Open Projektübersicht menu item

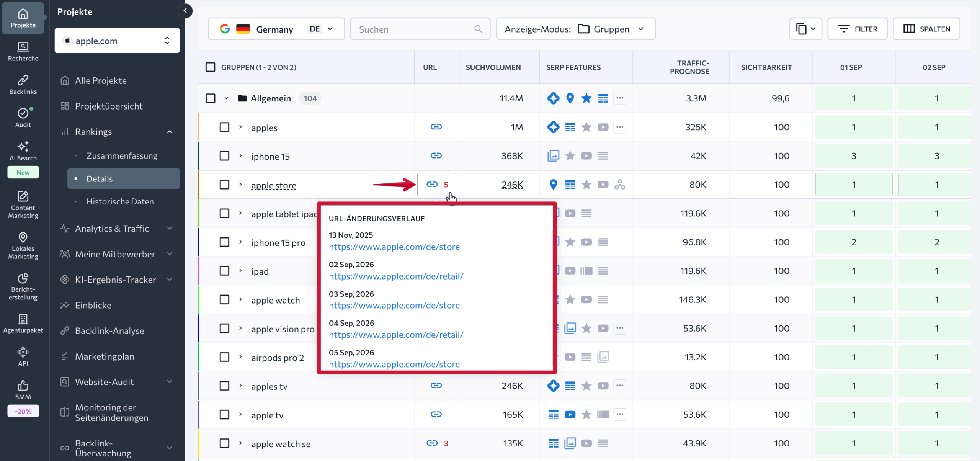(109, 106)
